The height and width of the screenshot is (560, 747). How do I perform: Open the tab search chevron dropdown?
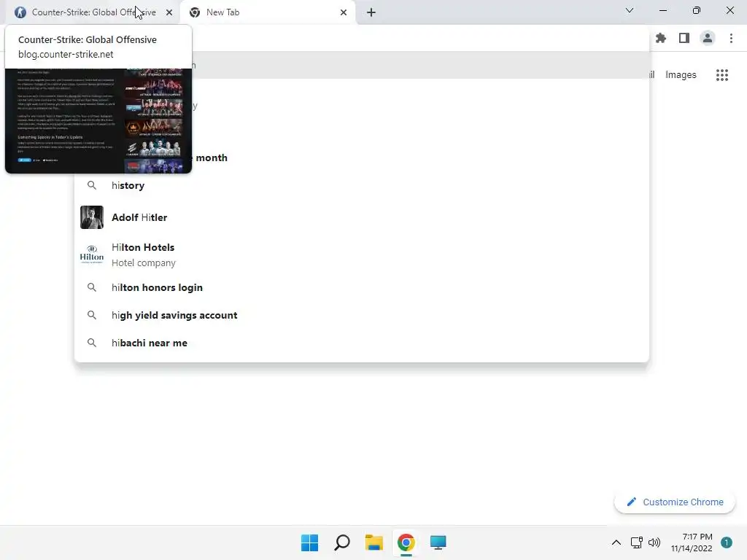point(630,10)
